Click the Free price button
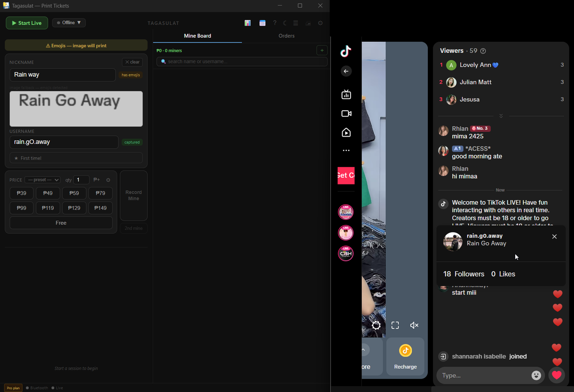The width and height of the screenshot is (574, 392). pyautogui.click(x=61, y=223)
